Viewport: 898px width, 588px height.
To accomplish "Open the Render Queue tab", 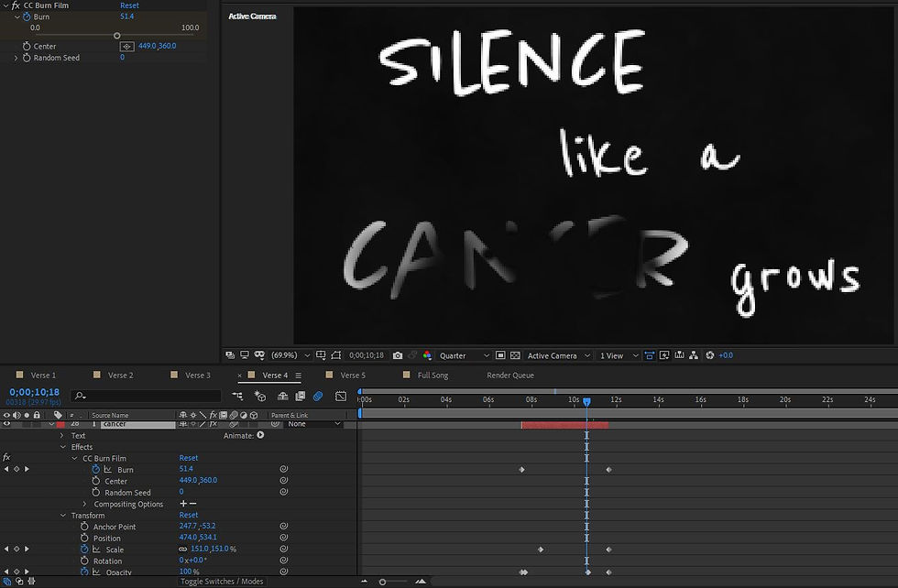I will (510, 375).
